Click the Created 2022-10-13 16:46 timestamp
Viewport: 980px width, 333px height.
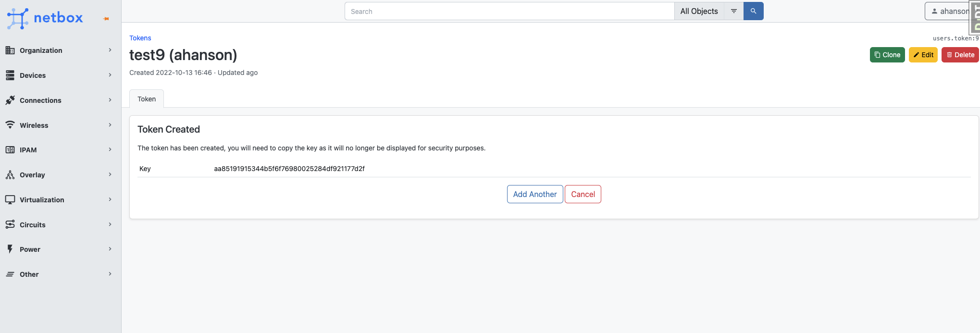click(x=171, y=73)
